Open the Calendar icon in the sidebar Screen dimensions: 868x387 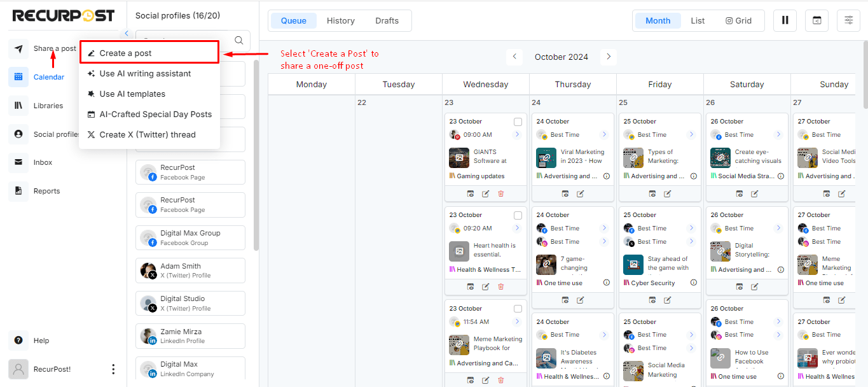click(18, 77)
